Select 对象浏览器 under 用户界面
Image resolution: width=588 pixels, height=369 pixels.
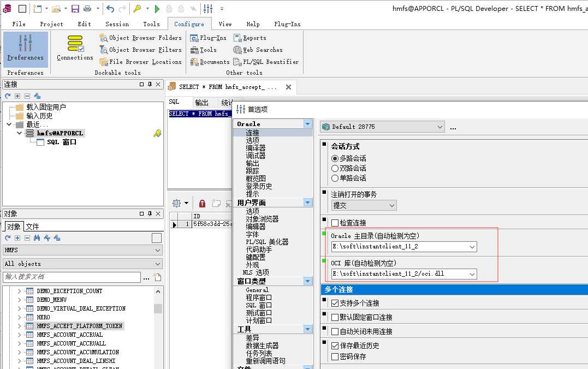[262, 219]
